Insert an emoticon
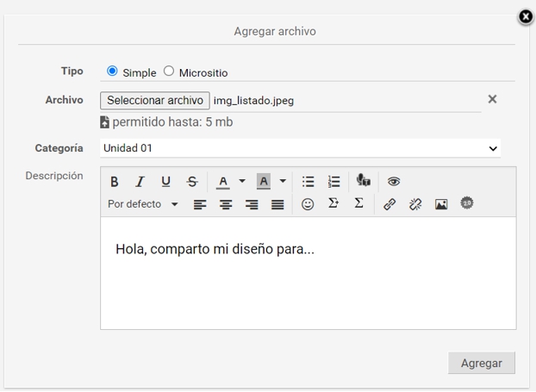 (308, 204)
